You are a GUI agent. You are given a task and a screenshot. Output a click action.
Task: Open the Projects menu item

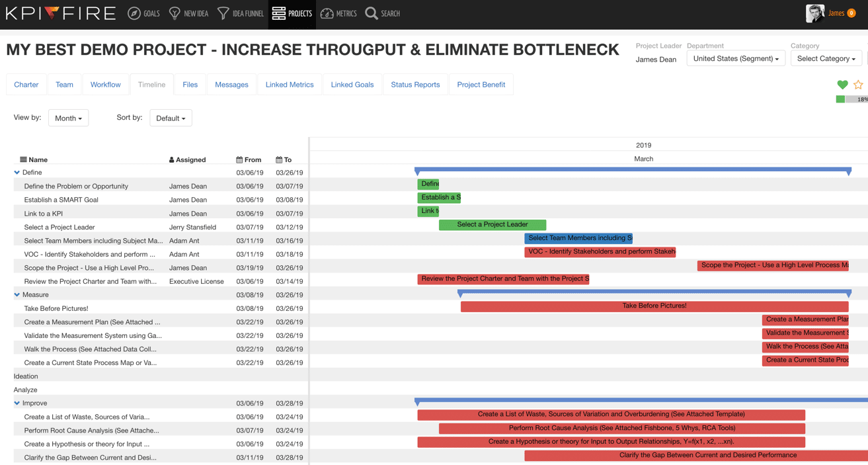(x=292, y=13)
